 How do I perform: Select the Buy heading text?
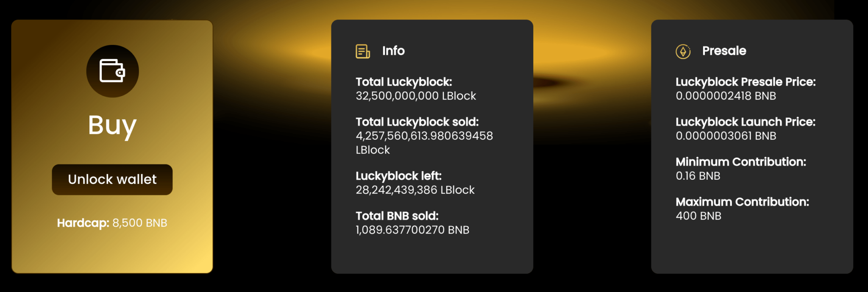coord(112,125)
